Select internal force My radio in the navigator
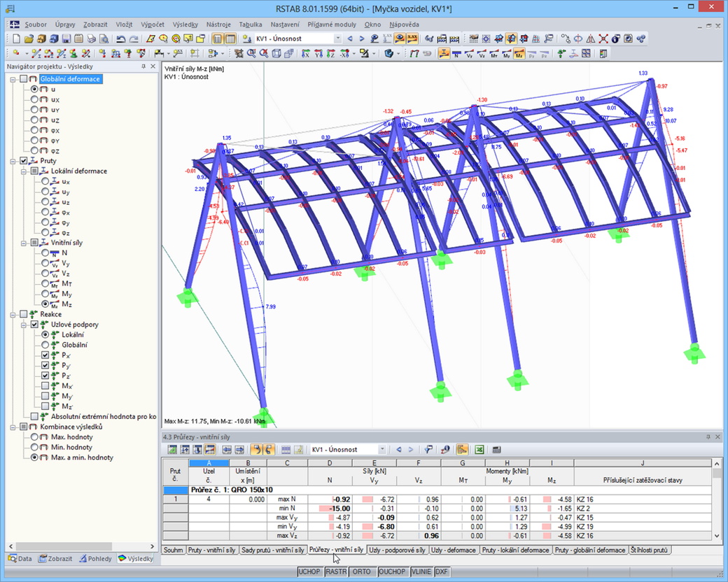This screenshot has width=728, height=582. [x=45, y=294]
